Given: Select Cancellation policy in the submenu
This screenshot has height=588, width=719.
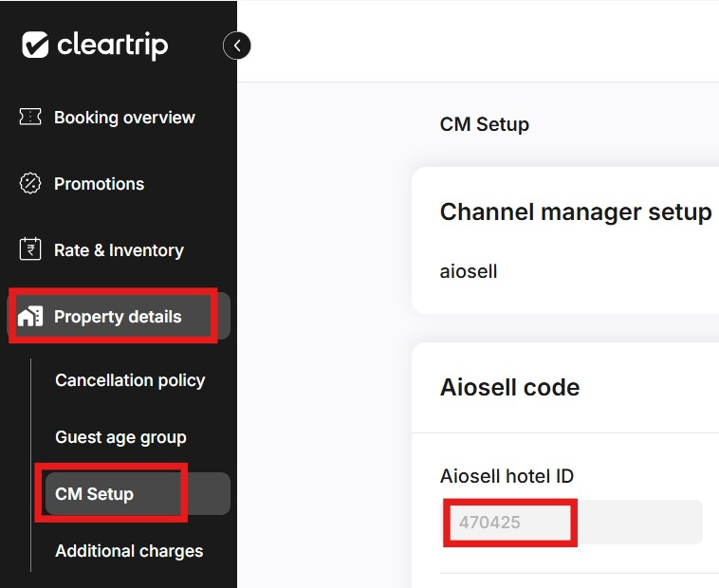Looking at the screenshot, I should point(130,380).
